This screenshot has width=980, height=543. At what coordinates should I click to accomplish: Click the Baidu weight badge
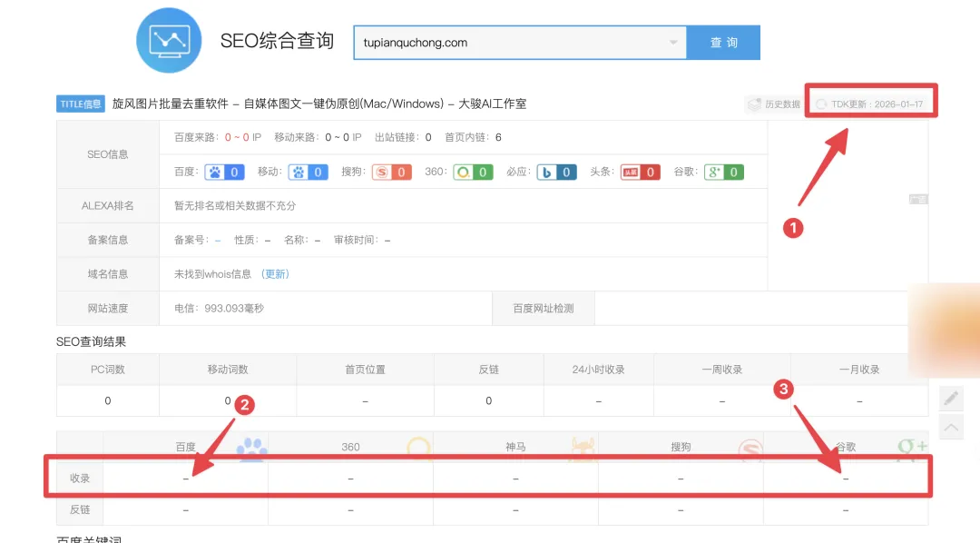click(224, 172)
